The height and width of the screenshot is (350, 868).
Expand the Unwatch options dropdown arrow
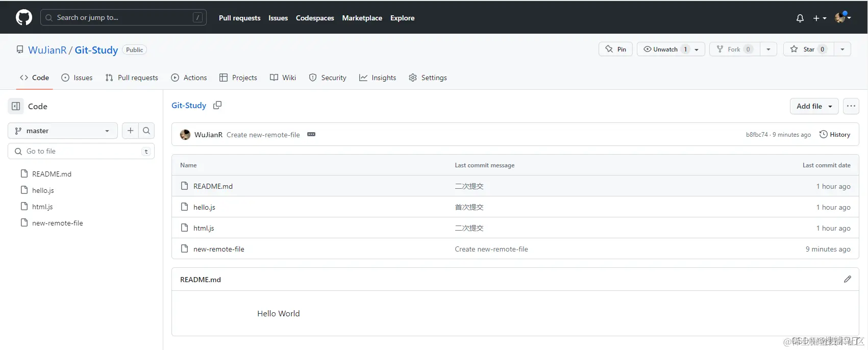tap(697, 49)
